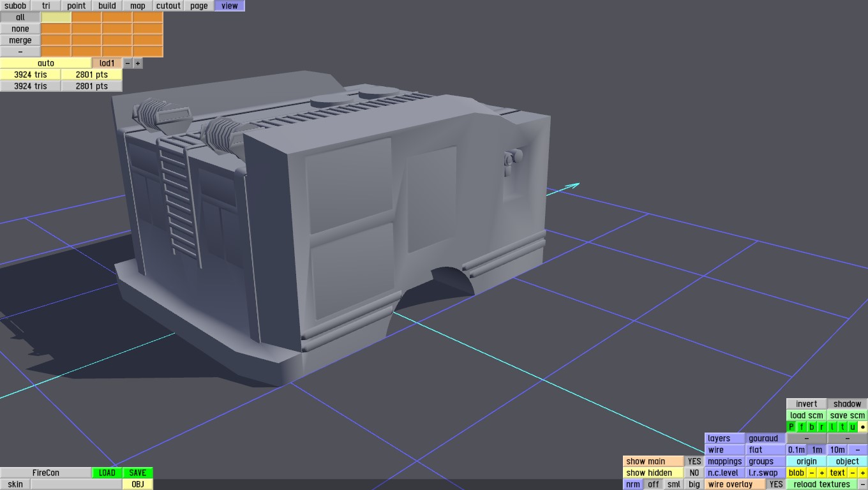Click the grey '2801 pts' readout
This screenshot has width=868, height=490.
[92, 86]
